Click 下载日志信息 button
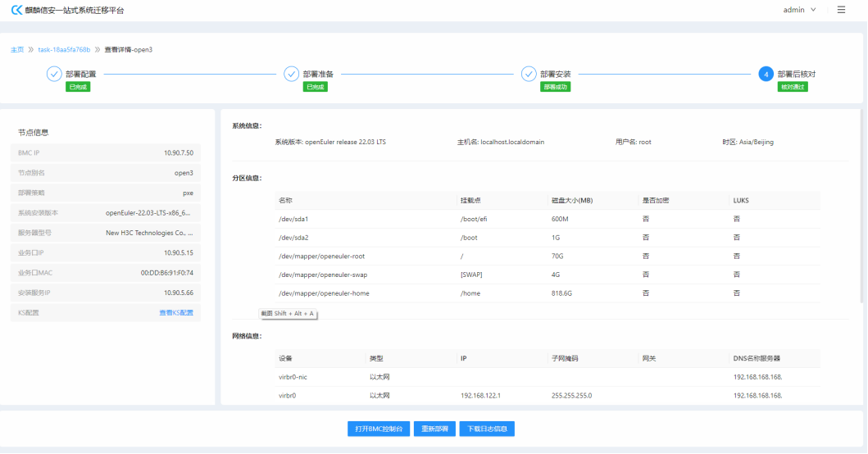The width and height of the screenshot is (868, 454). [x=487, y=429]
